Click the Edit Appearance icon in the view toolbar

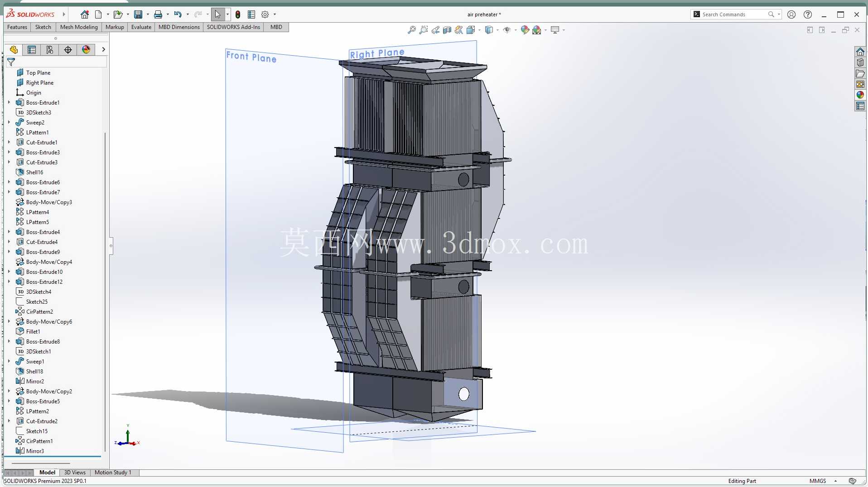pos(525,30)
